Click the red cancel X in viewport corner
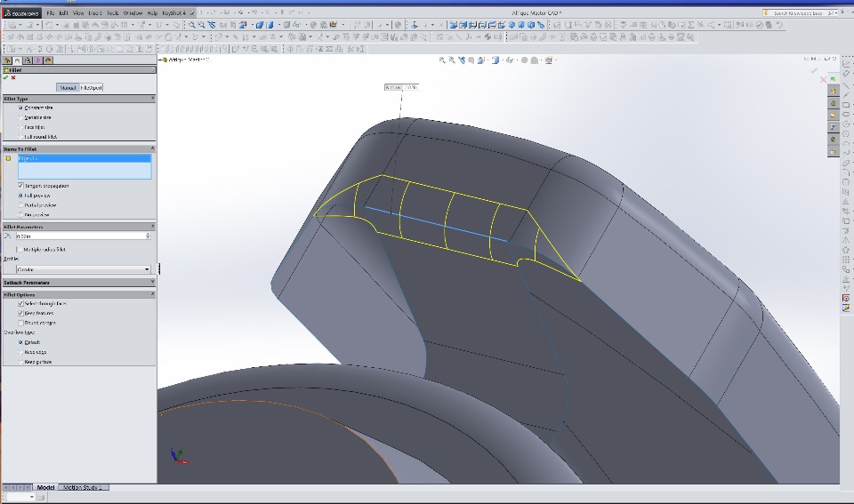Viewport: 854px width, 504px height. click(x=825, y=80)
